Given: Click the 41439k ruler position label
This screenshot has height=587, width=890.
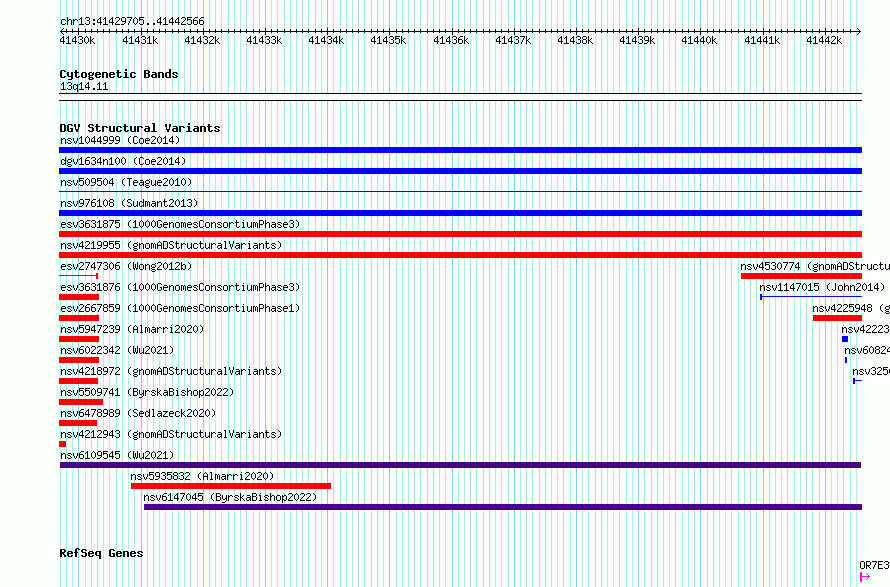Looking at the screenshot, I should 637,40.
